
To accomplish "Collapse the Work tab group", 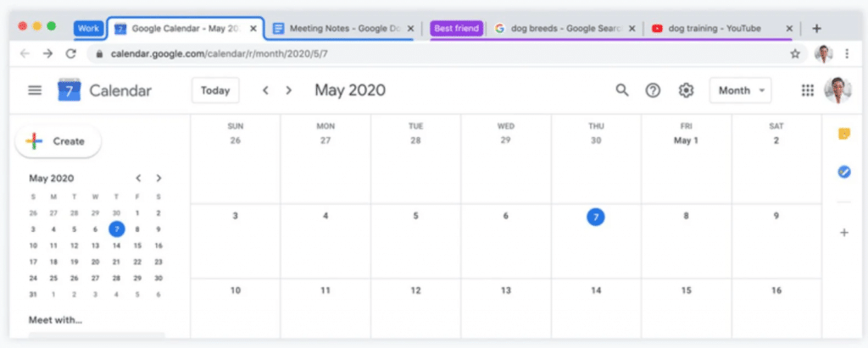I will point(88,28).
